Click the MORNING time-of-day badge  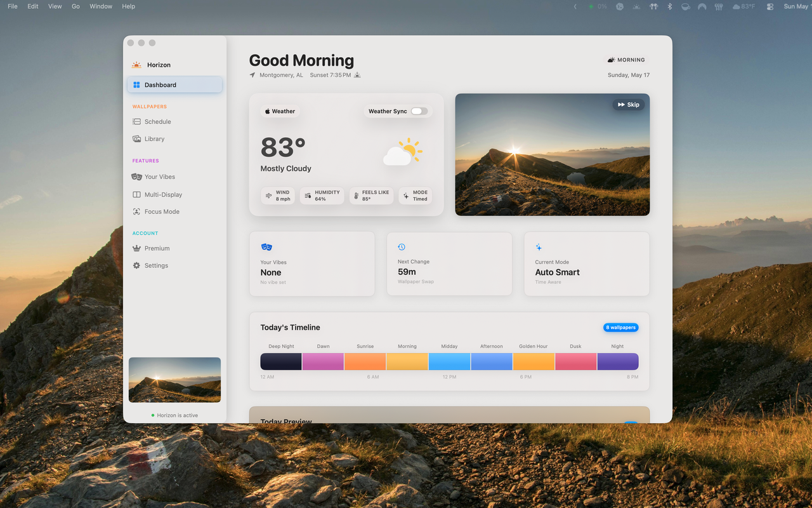coord(626,60)
